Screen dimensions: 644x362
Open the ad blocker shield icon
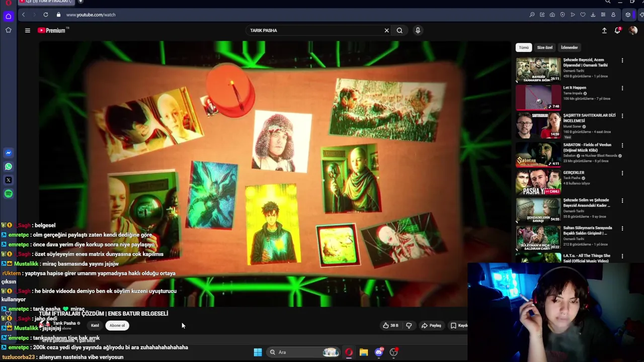[x=562, y=15]
